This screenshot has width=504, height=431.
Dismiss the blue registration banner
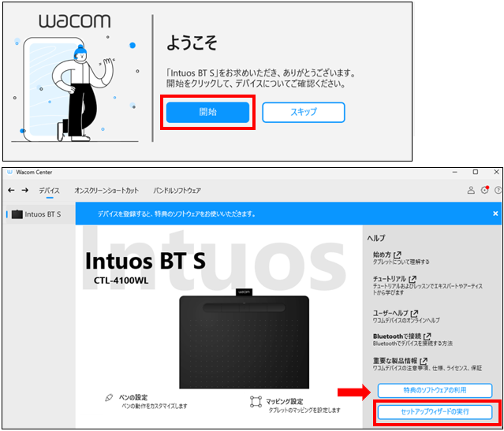pos(495,214)
